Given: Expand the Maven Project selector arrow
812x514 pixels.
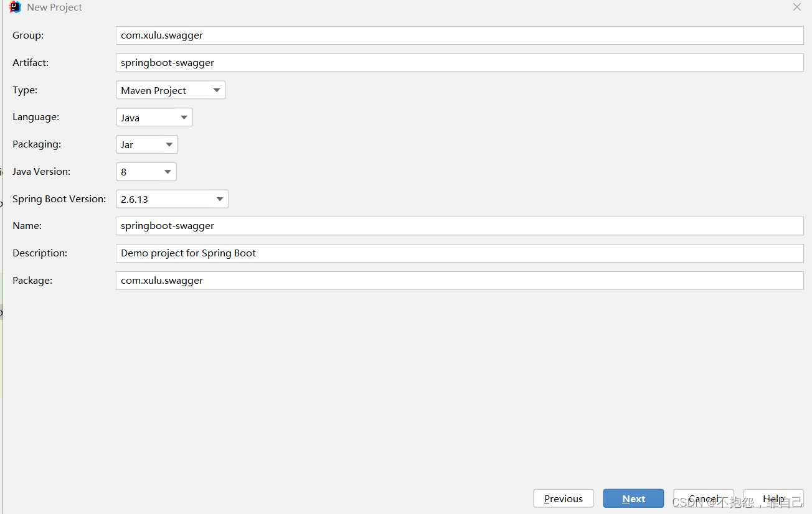Looking at the screenshot, I should 217,90.
